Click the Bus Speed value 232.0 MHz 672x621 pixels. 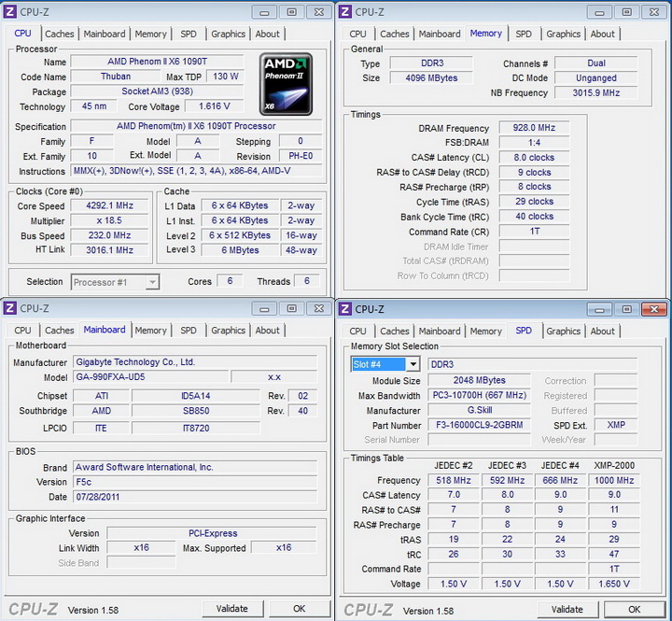(110, 235)
